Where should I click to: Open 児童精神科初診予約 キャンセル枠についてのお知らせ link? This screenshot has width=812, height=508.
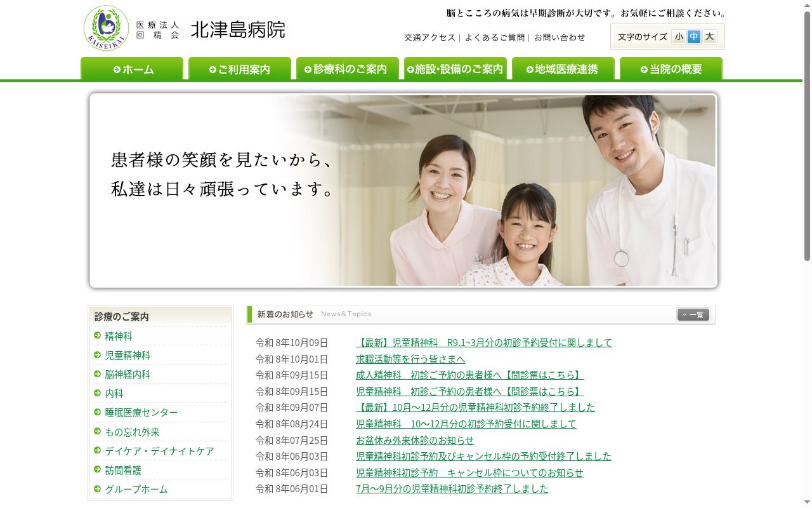tap(469, 472)
